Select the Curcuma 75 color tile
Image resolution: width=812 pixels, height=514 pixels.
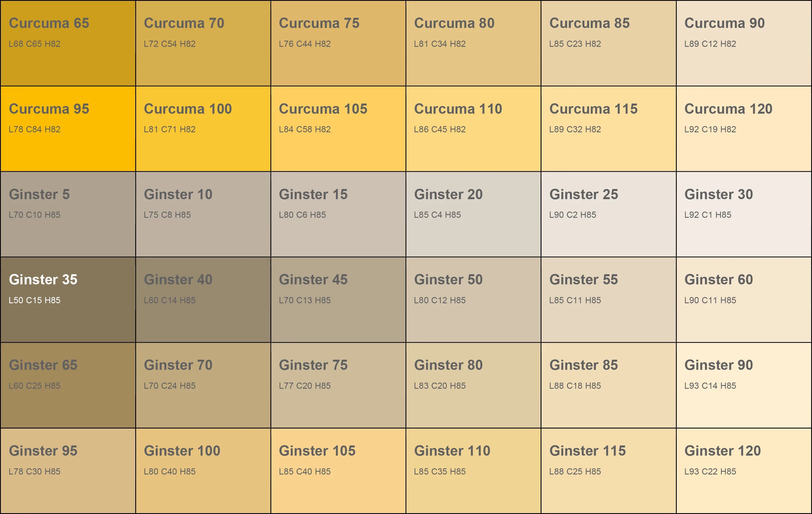338,43
